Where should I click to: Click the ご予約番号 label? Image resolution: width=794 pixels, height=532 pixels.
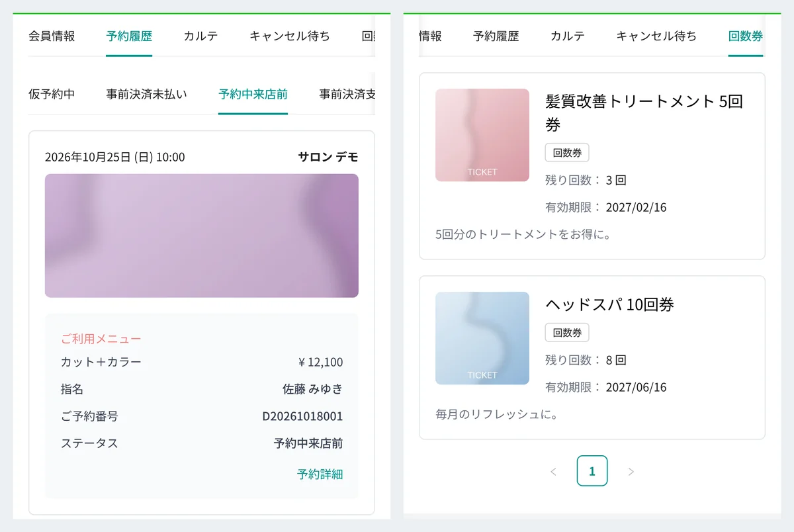[89, 416]
